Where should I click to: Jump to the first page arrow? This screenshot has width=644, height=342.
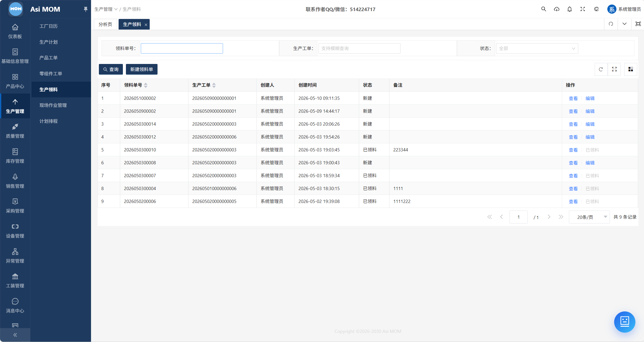tap(490, 217)
